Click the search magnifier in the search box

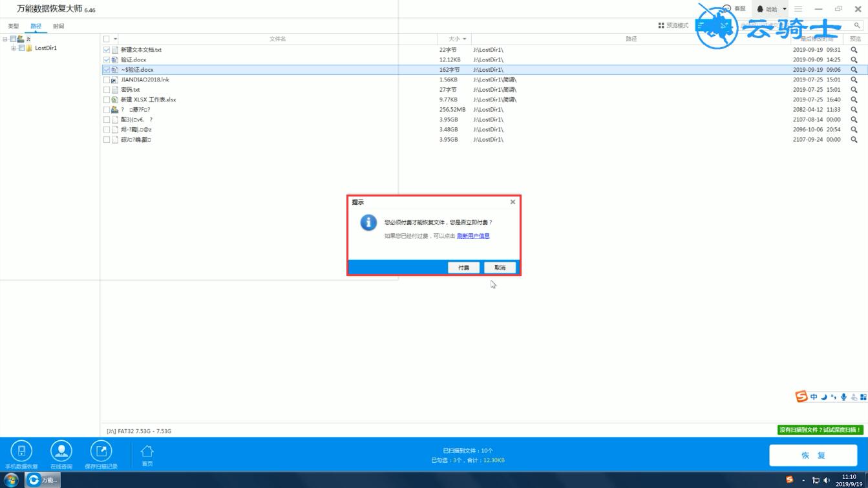tap(857, 26)
